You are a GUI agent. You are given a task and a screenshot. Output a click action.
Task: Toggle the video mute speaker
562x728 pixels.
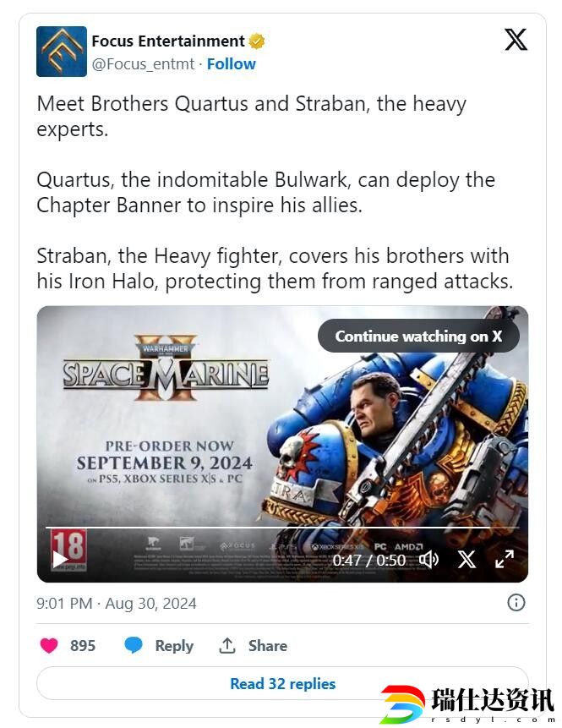(428, 560)
